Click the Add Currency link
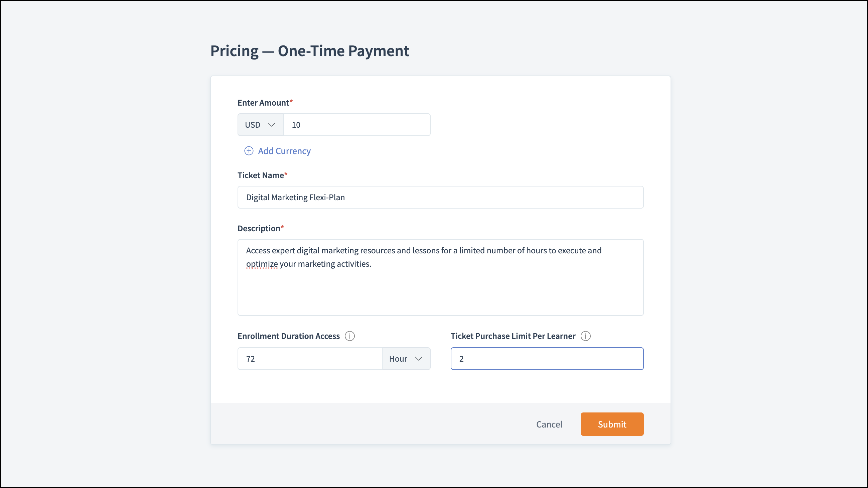868x488 pixels. coord(284,151)
